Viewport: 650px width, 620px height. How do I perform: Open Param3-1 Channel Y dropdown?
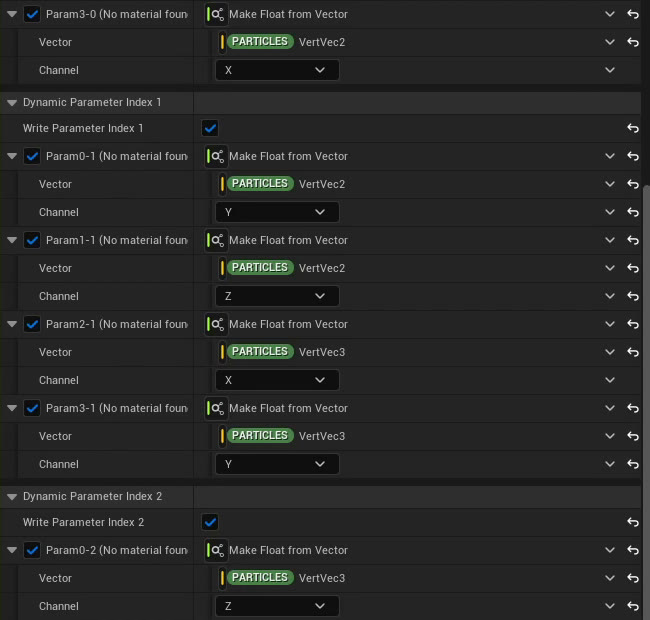coord(277,464)
